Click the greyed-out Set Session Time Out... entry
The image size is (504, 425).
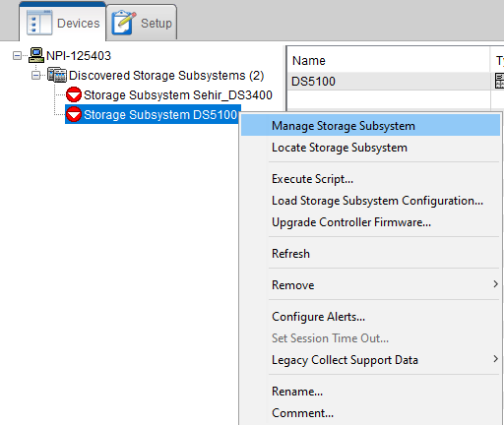point(370,338)
